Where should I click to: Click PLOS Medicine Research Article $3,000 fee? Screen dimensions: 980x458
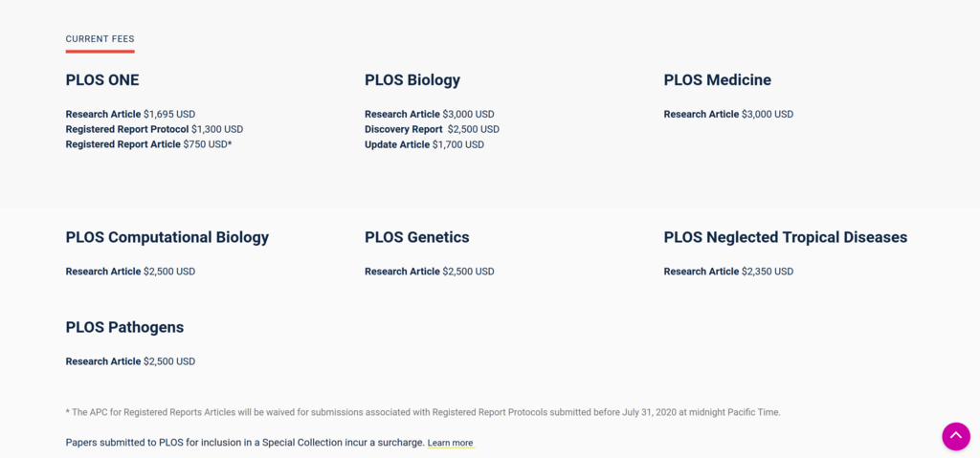728,114
